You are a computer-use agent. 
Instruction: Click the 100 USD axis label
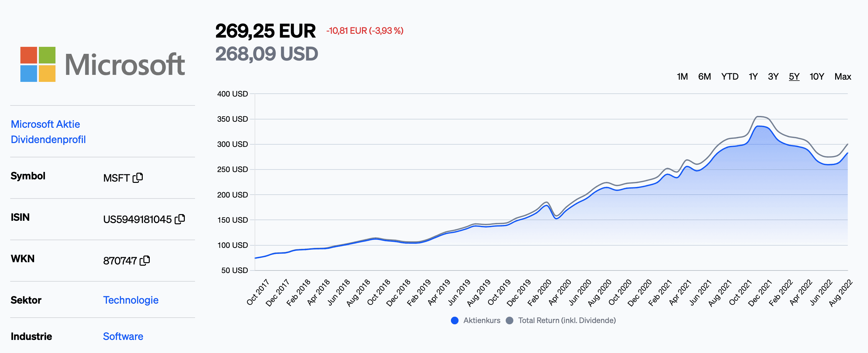[233, 245]
